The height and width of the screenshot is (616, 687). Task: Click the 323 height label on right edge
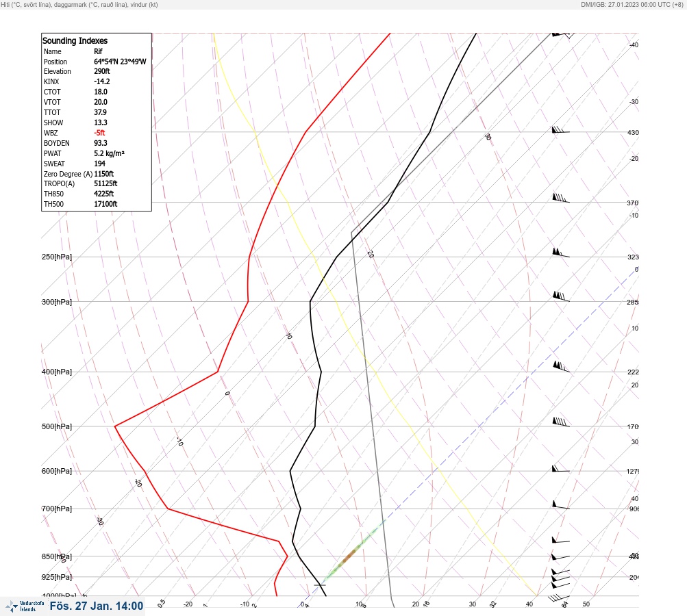633,257
